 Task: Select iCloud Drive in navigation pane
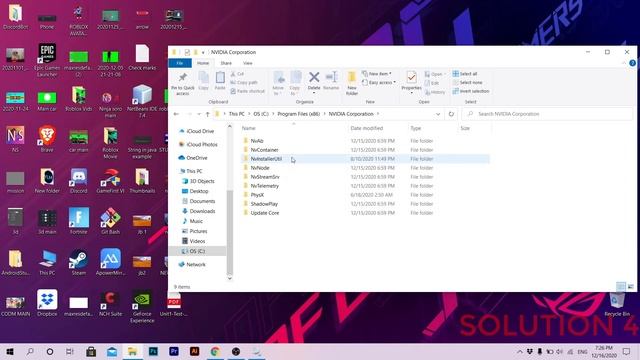click(197, 131)
